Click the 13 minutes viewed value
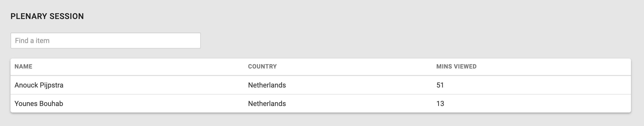Screen dimensions: 644x126 coord(440,104)
